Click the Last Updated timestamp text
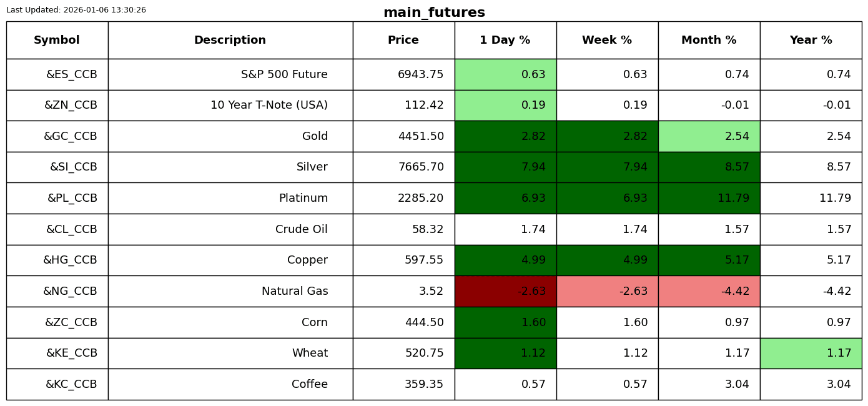The height and width of the screenshot is (406, 868). click(76, 10)
